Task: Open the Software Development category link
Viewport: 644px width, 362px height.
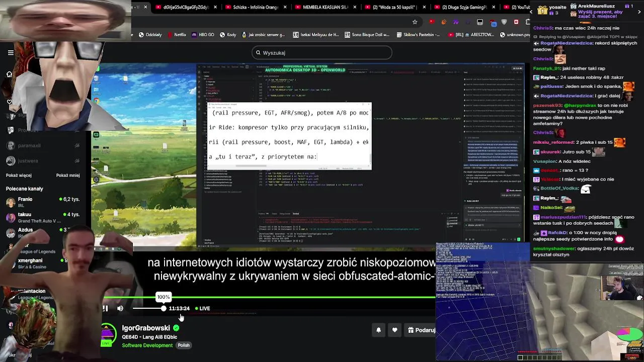Action: pos(147,345)
